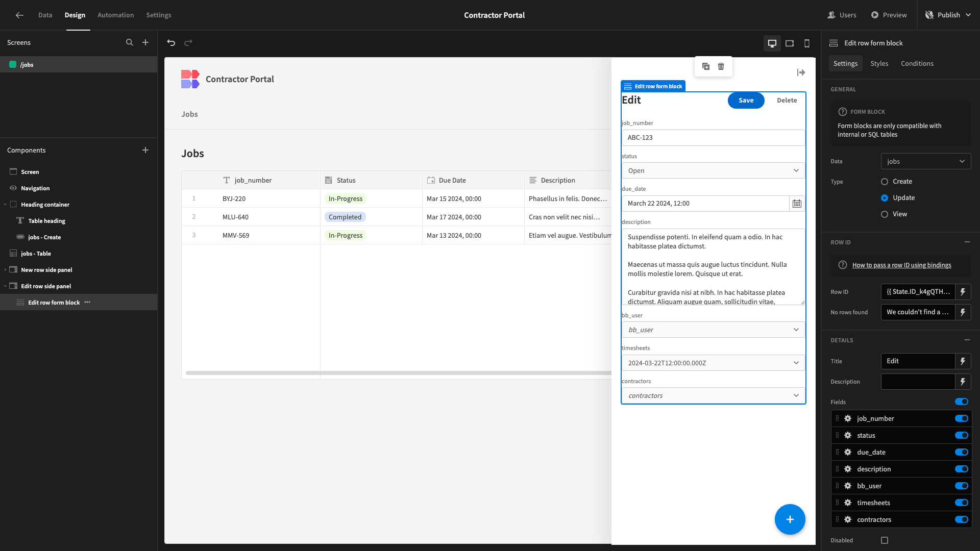980x551 pixels.
Task: Select the View type radio
Action: (x=885, y=214)
